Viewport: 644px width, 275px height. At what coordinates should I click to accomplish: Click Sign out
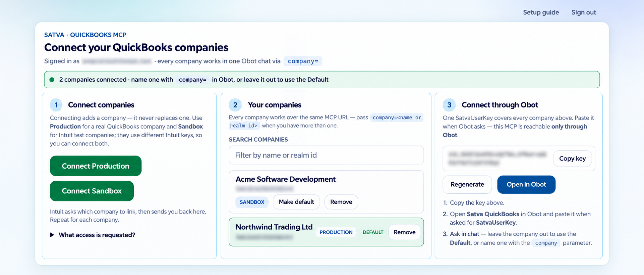click(584, 12)
